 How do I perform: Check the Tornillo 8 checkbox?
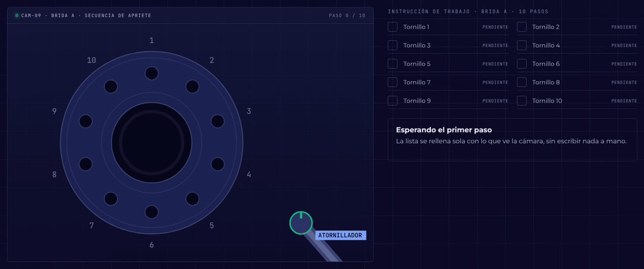(x=522, y=82)
